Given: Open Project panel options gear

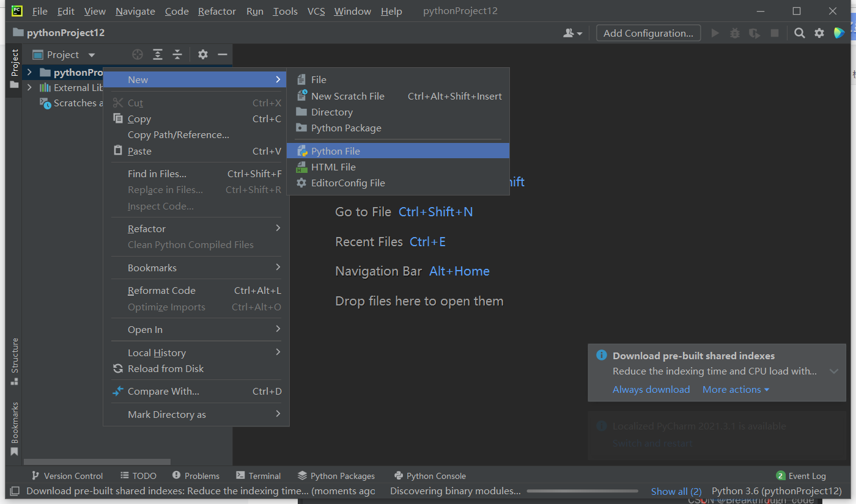Looking at the screenshot, I should point(203,54).
